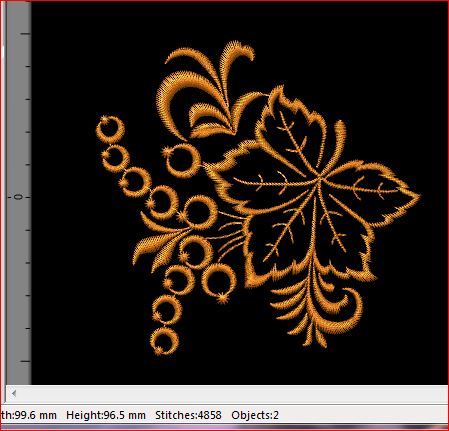Click the bottommost tick on the vertical ruler
This screenshot has height=431, width=449.
coord(26,361)
